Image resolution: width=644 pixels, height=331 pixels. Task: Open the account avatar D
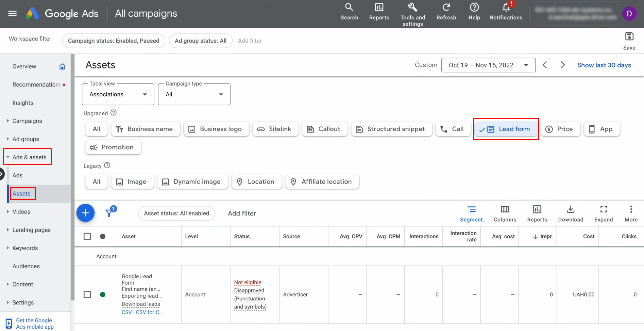(629, 14)
